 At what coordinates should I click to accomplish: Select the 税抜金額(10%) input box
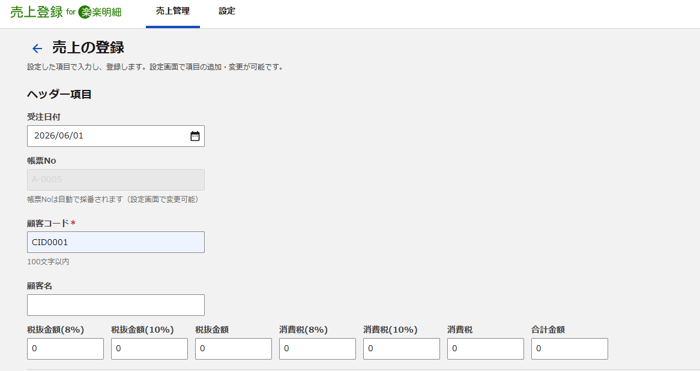click(x=149, y=349)
